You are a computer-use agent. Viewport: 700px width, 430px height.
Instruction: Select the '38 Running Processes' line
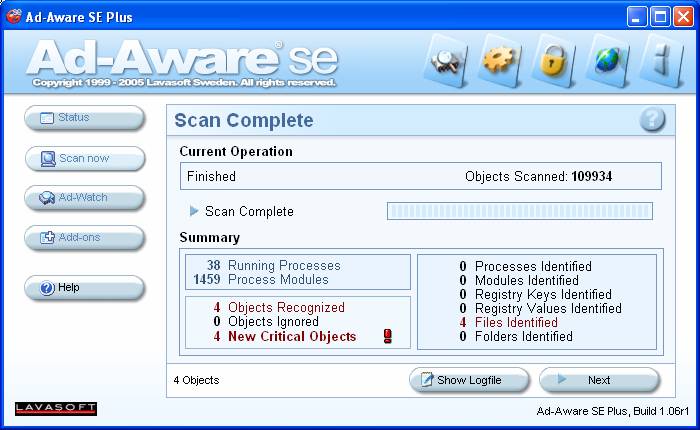point(273,266)
